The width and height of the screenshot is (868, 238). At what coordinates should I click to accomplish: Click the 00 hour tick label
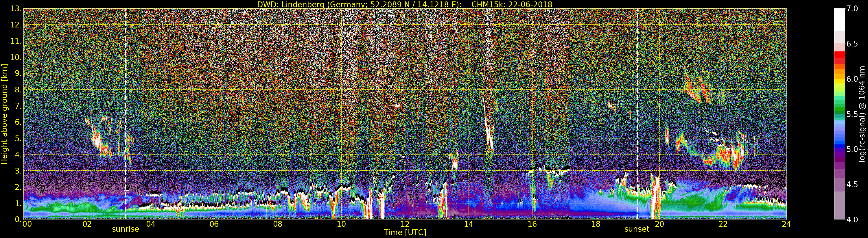[27, 224]
